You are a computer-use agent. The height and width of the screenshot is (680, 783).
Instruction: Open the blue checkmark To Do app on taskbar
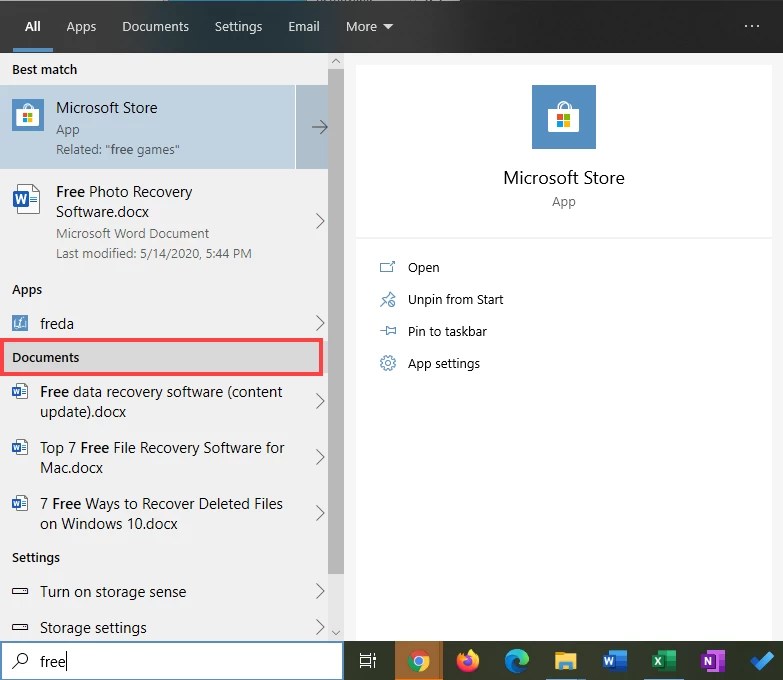point(762,661)
